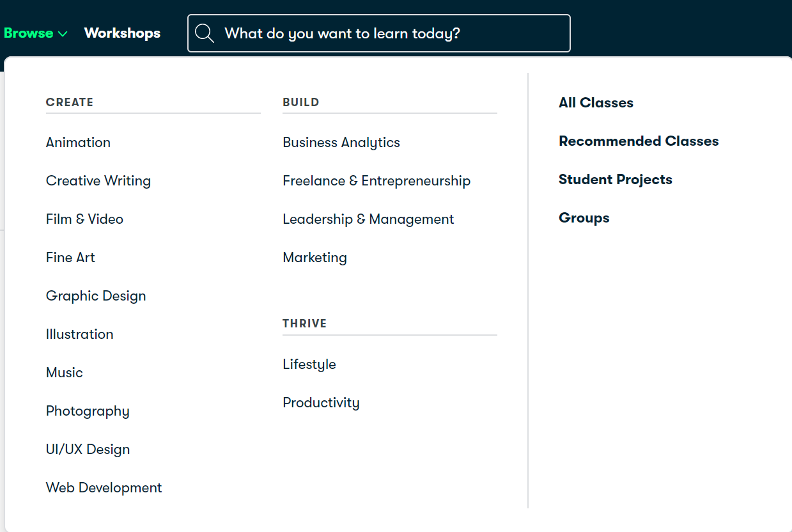Image resolution: width=792 pixels, height=532 pixels.
Task: View All Classes
Action: pos(596,103)
